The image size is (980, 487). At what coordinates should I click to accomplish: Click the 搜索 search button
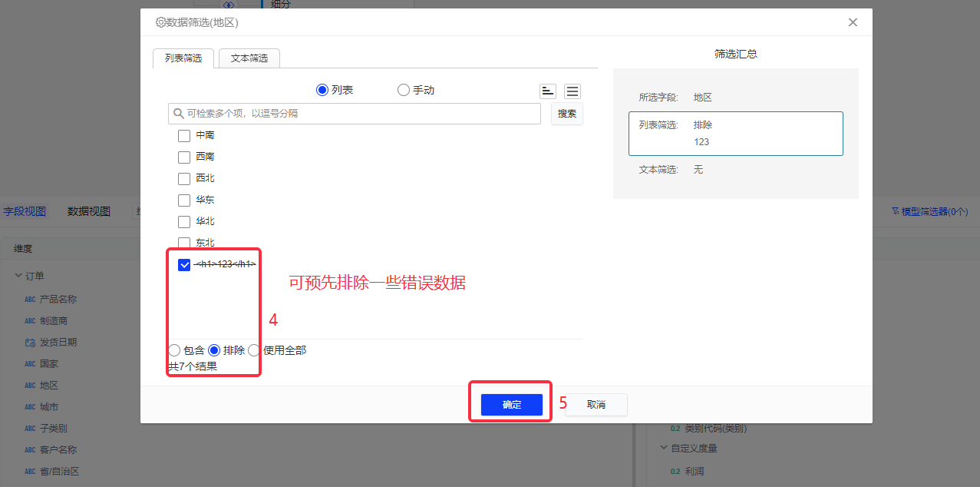pyautogui.click(x=566, y=114)
